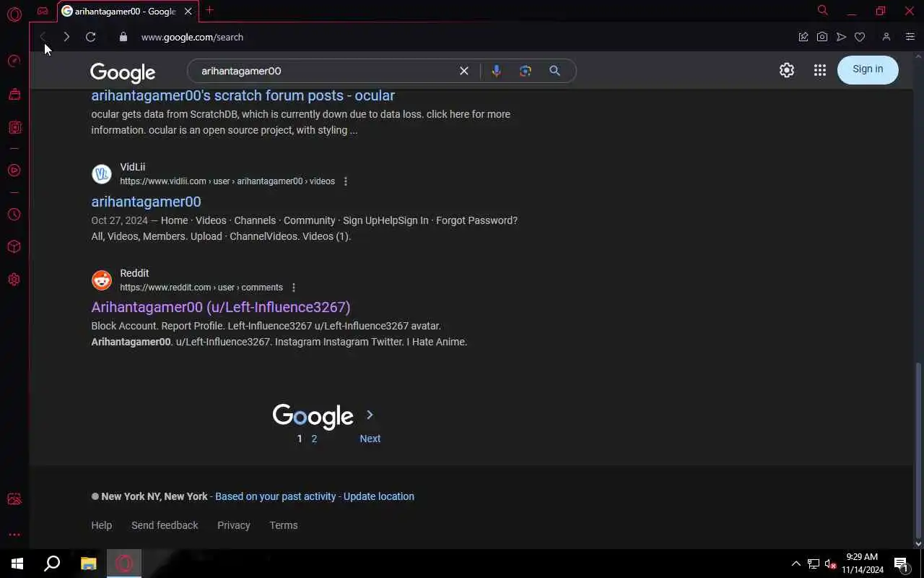Screen dimensions: 924x578
Task: Open VidLii arihantagamer00 result link
Action: (146, 202)
